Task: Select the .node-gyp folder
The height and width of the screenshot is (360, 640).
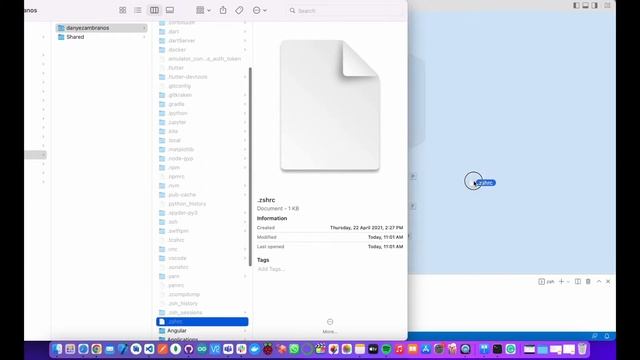Action: [202, 158]
